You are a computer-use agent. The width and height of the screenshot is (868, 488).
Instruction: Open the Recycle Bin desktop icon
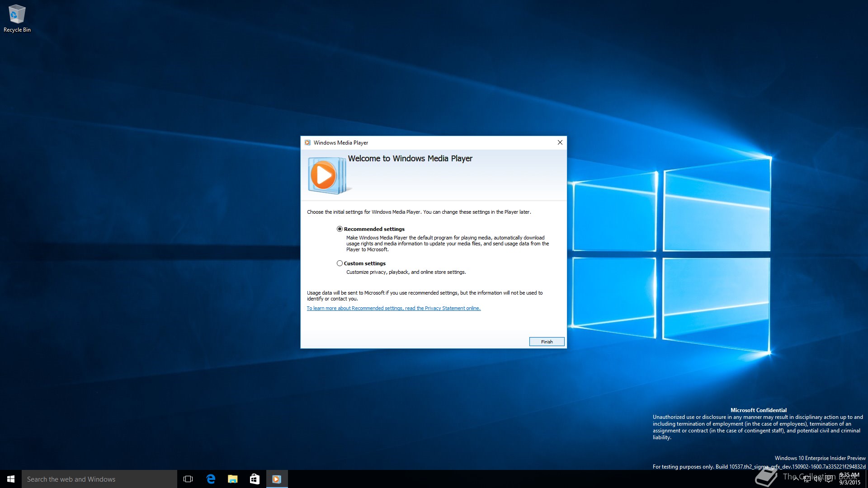17,18
